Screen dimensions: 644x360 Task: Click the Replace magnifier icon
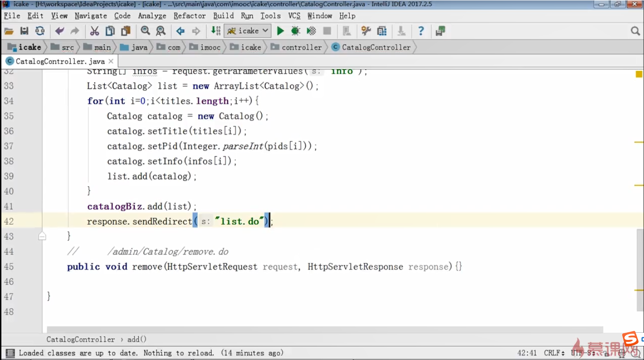[161, 31]
